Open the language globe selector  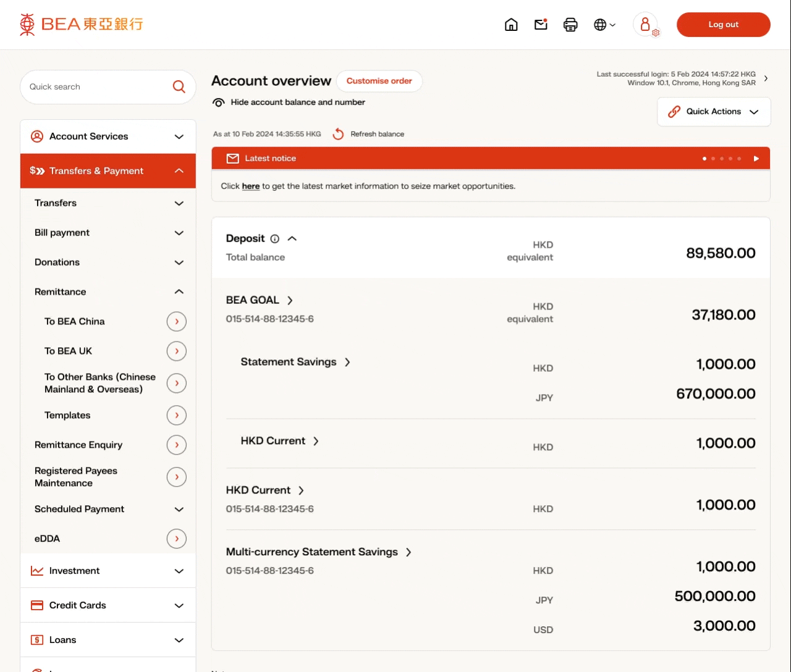[604, 25]
